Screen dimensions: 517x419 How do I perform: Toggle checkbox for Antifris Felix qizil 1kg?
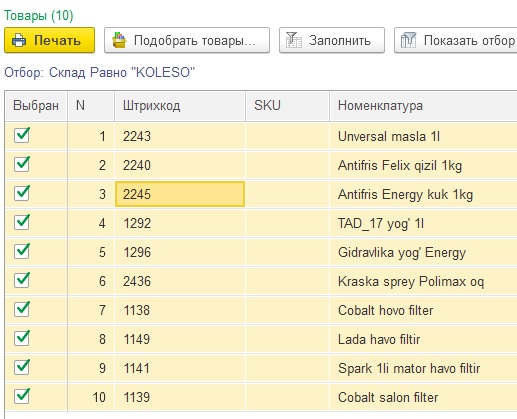point(22,164)
